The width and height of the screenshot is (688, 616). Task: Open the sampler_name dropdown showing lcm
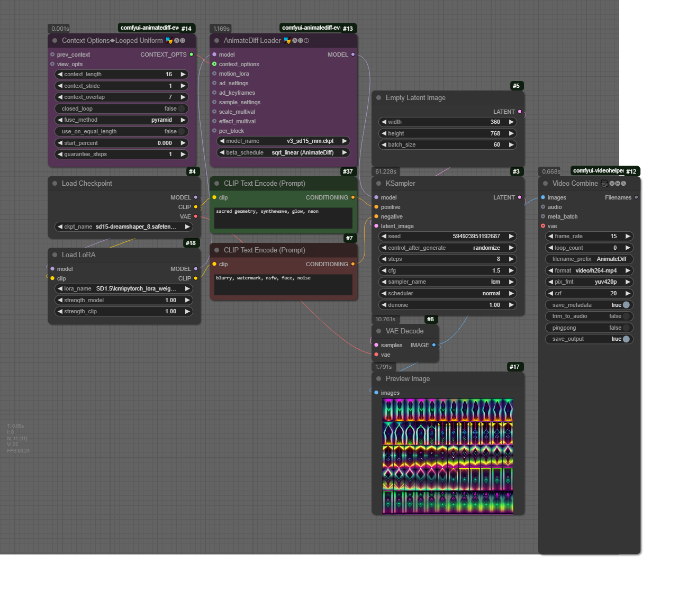point(447,282)
